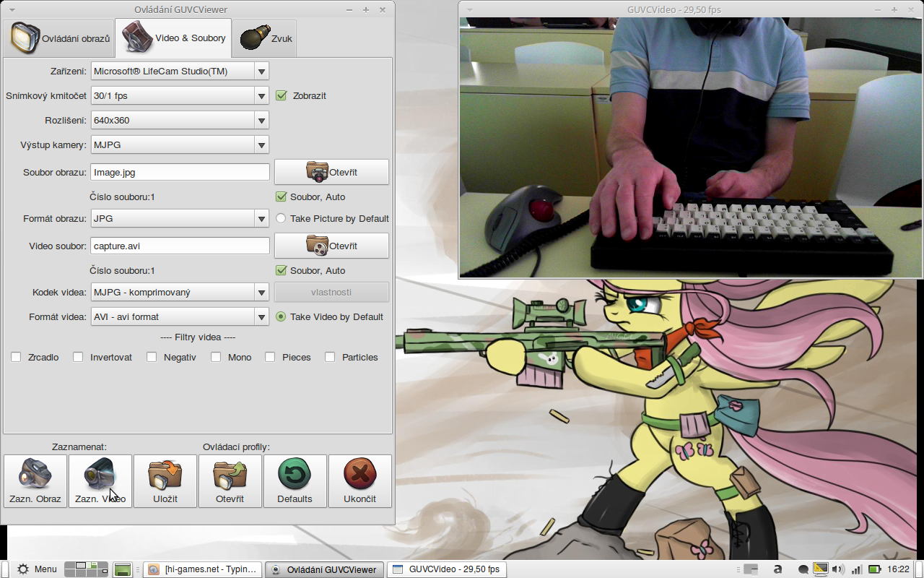Open the Snímkový kmitočet fps dropdown
Viewport: 924px width, 578px height.
pyautogui.click(x=180, y=95)
